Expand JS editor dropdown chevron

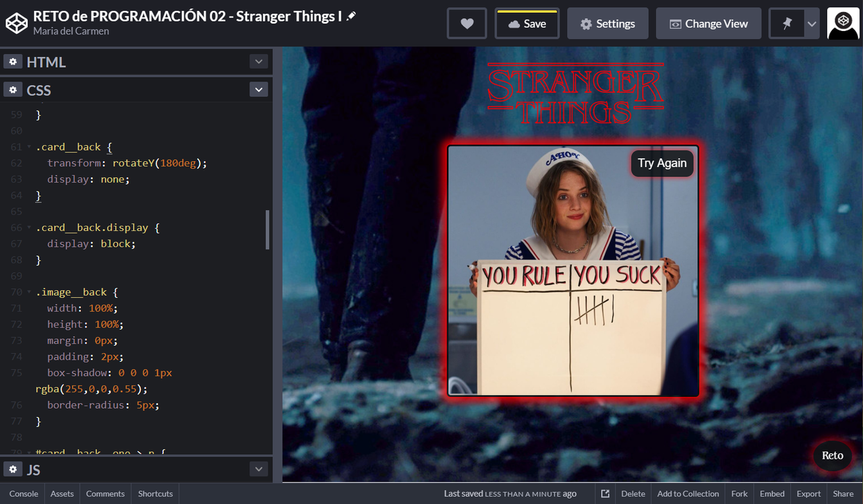(x=259, y=469)
